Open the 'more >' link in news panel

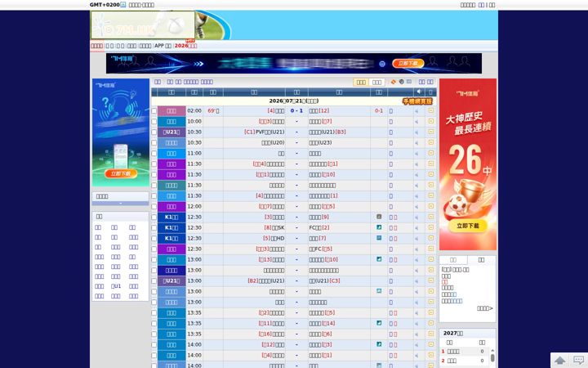coord(485,308)
